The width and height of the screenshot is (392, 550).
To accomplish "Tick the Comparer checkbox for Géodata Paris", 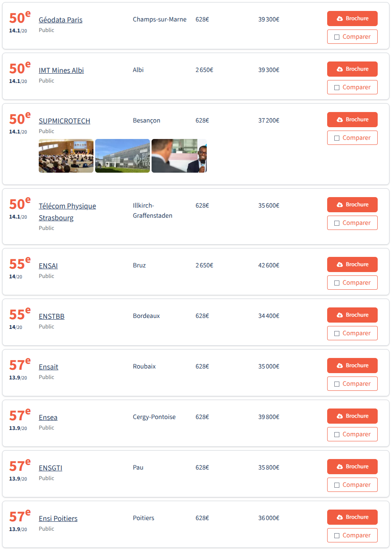I will click(337, 37).
